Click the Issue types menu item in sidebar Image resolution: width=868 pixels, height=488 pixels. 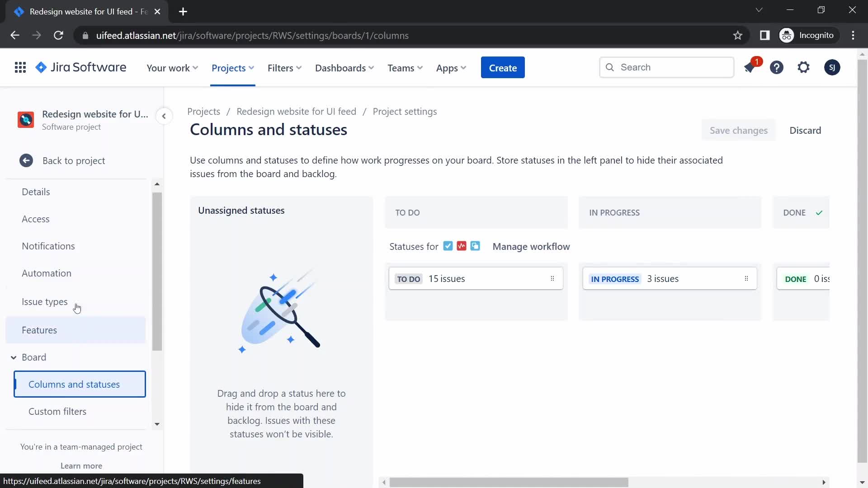click(44, 301)
